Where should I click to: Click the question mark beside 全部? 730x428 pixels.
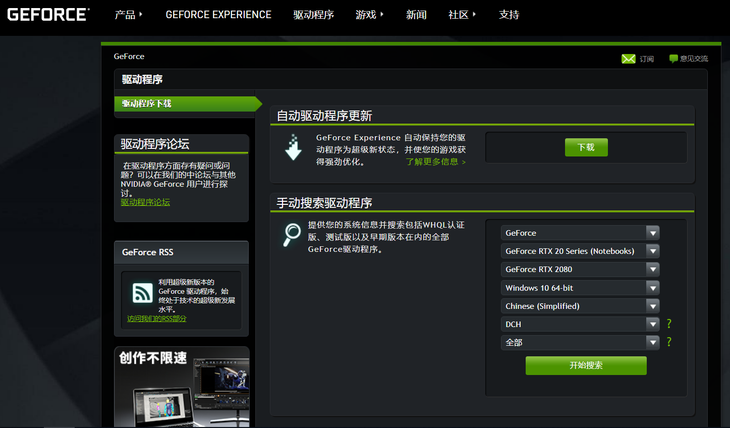(669, 342)
